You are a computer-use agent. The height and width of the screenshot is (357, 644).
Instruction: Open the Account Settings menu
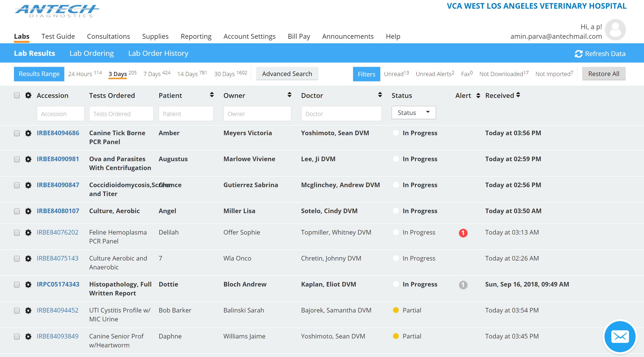click(x=250, y=37)
